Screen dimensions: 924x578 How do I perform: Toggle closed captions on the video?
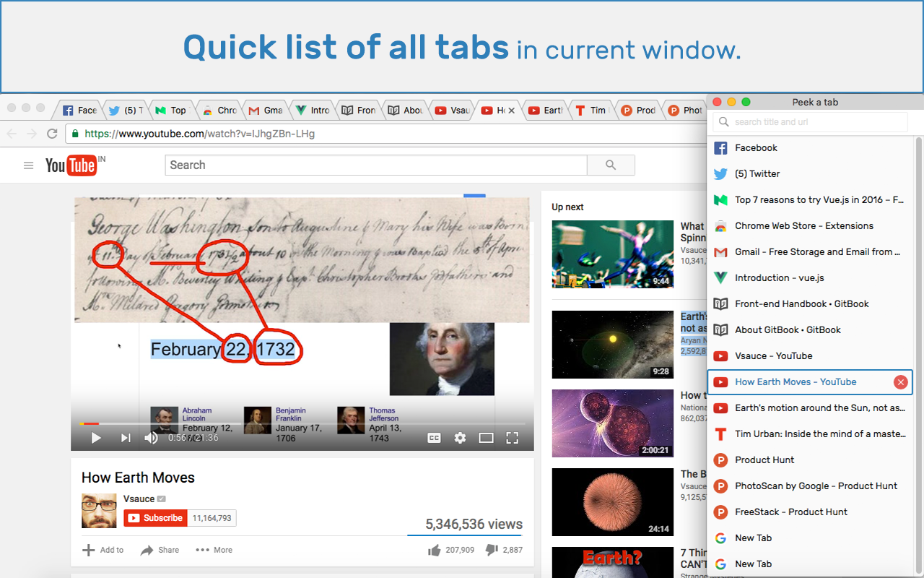click(434, 437)
